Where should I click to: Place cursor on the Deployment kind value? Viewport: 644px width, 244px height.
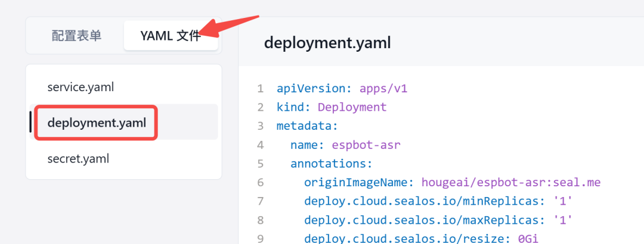352,108
